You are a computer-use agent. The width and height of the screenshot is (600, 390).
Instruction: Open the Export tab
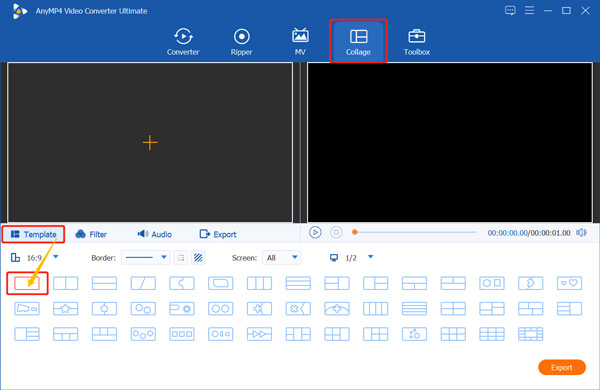coord(218,234)
